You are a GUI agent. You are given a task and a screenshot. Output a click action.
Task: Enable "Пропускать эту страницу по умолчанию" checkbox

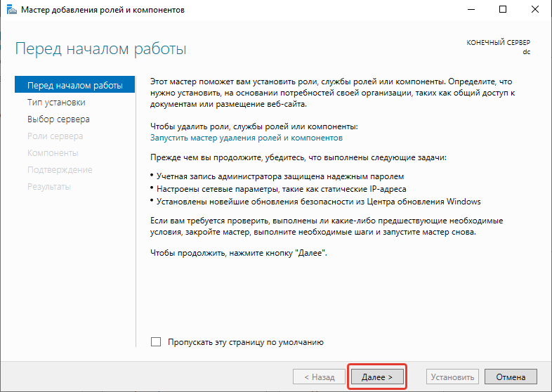pos(156,341)
